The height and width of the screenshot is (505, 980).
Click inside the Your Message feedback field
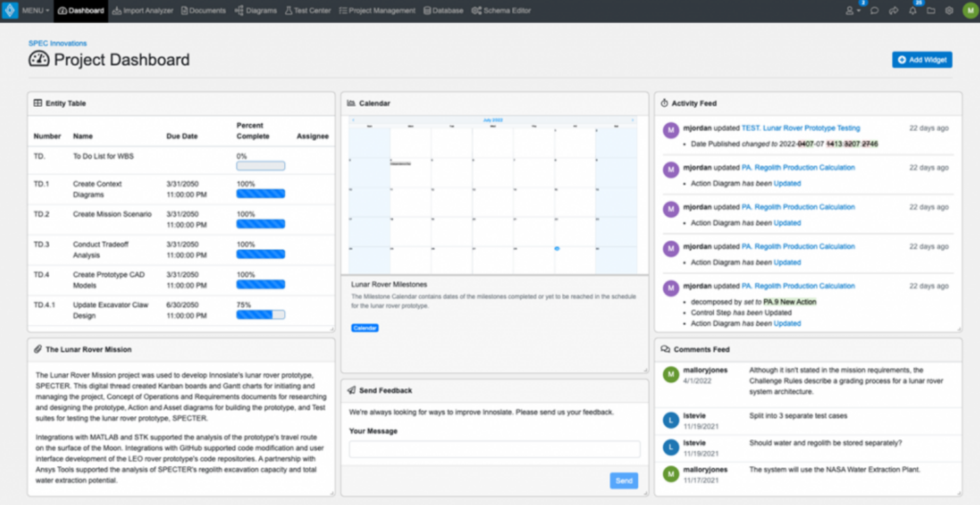click(x=494, y=449)
